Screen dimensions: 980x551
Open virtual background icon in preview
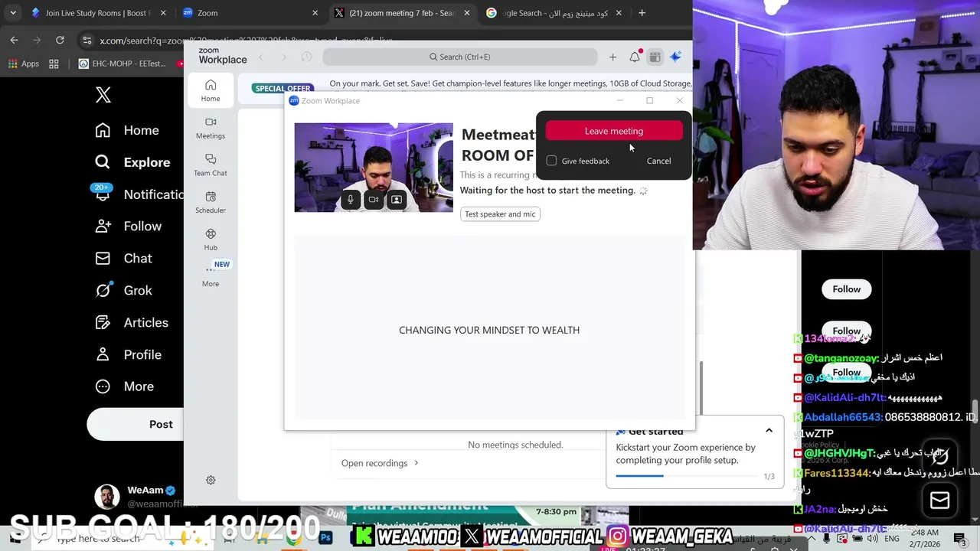point(397,200)
